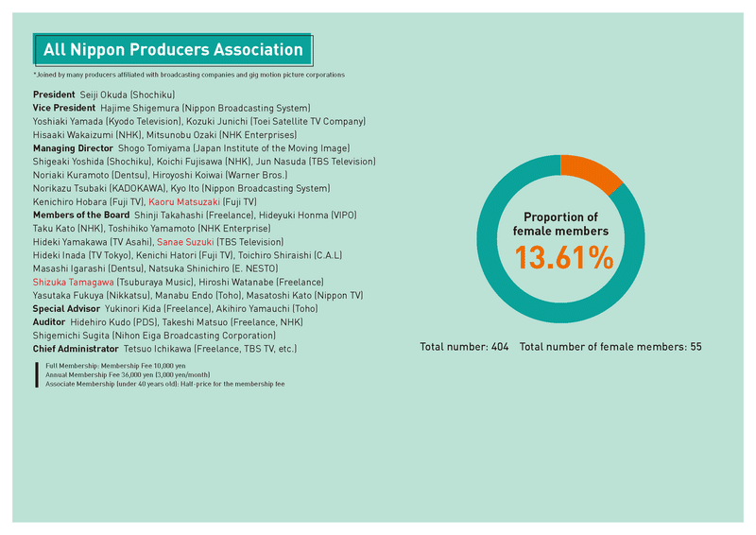Click the red name 'Sanae Suzuki'

pos(185,242)
